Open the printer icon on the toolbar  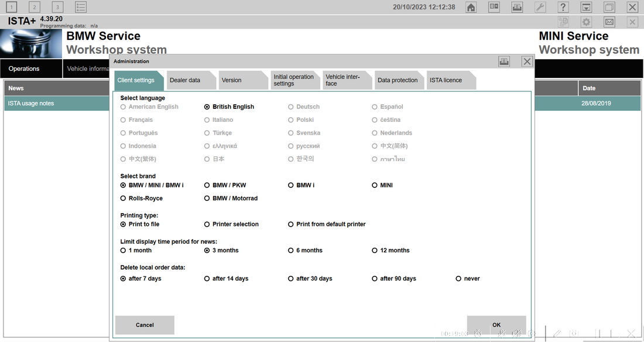517,6
